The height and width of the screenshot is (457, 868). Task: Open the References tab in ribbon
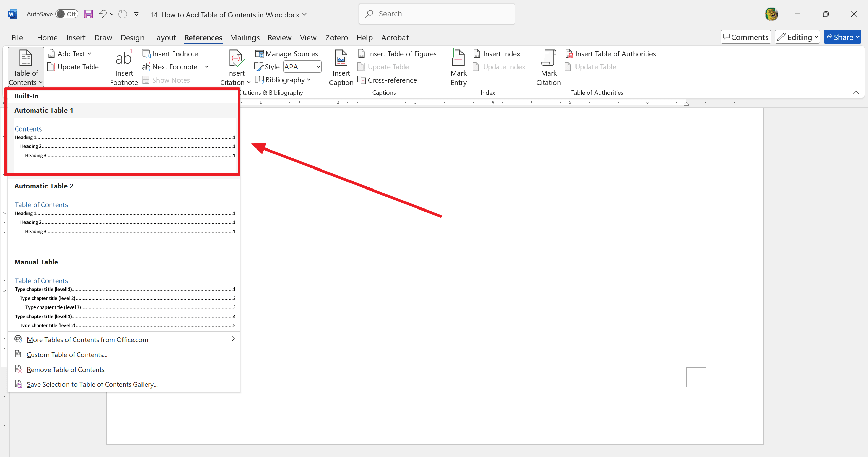(203, 37)
